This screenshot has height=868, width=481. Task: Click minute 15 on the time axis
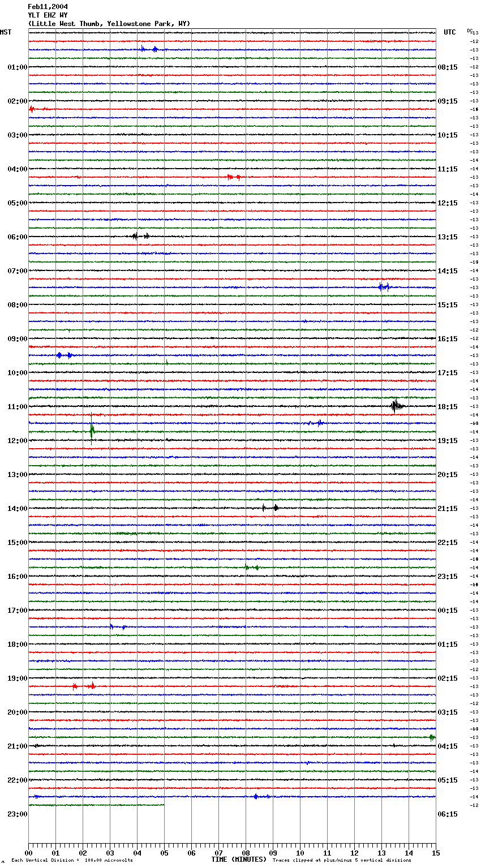tap(436, 853)
